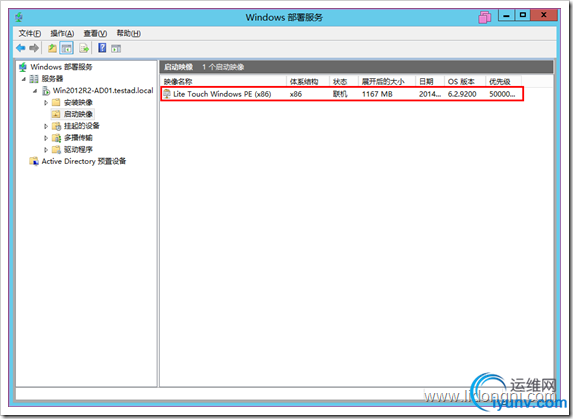Toggle the Show/Hide action pane icon

[116, 48]
